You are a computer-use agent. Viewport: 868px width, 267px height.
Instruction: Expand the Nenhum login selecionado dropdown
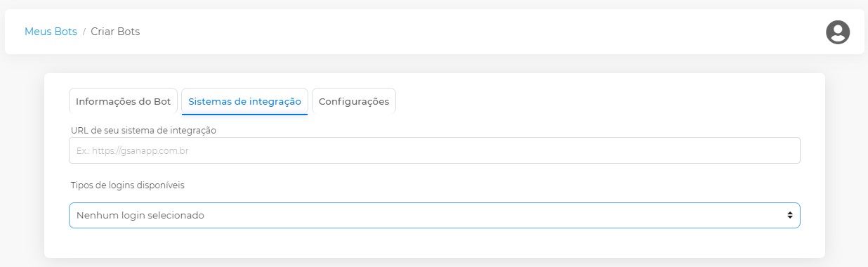[435, 215]
